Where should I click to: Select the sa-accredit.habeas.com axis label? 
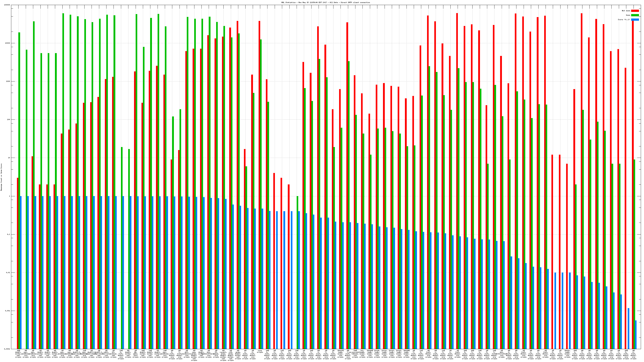point(355,354)
